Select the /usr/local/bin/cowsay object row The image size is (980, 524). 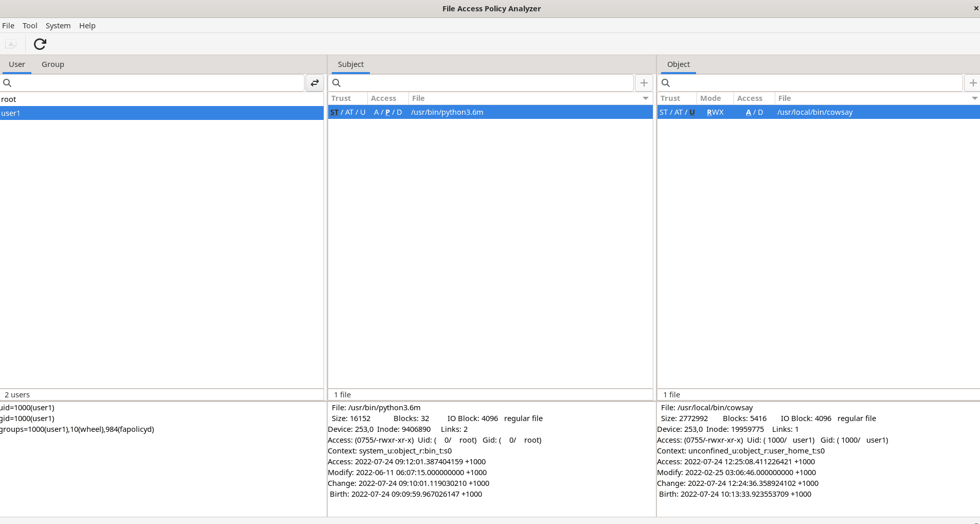[818, 112]
